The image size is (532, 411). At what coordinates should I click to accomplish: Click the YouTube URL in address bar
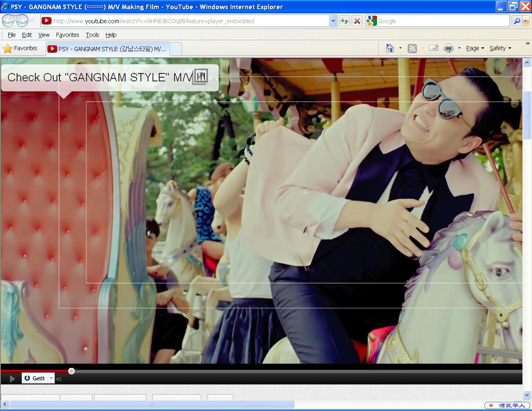pos(153,21)
